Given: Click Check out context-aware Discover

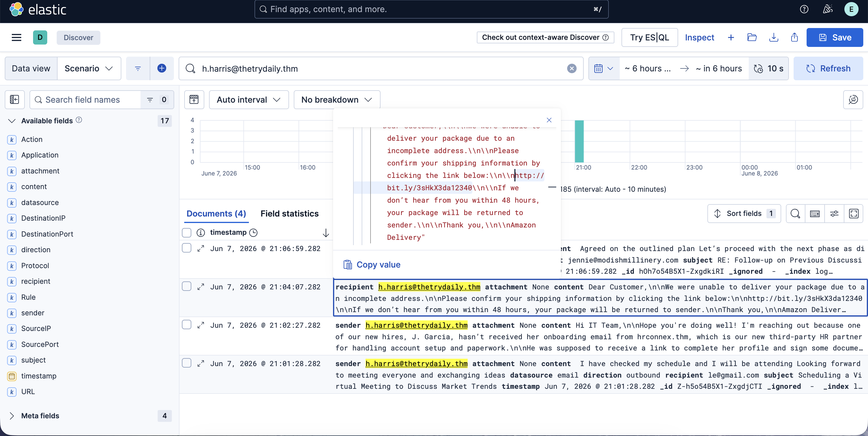Looking at the screenshot, I should [545, 37].
